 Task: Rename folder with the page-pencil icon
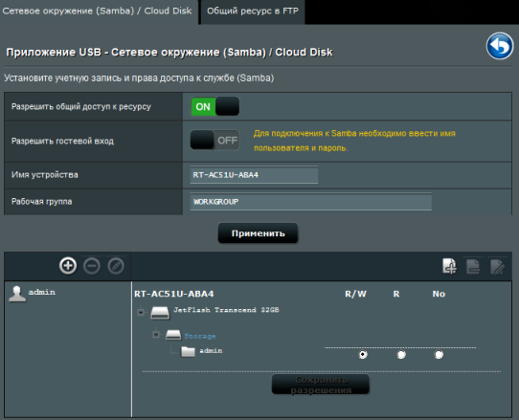(x=498, y=267)
